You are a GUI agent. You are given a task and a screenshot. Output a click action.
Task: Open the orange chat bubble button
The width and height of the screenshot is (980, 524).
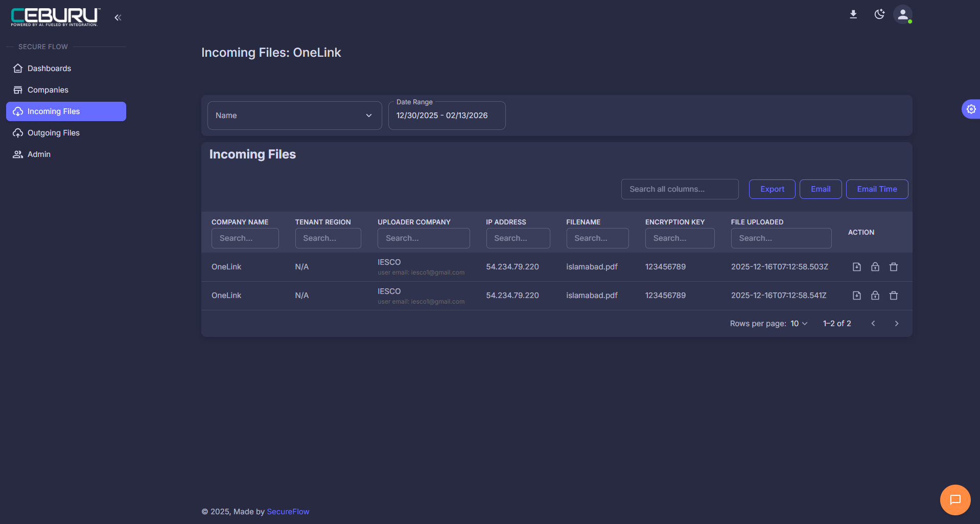[955, 499]
